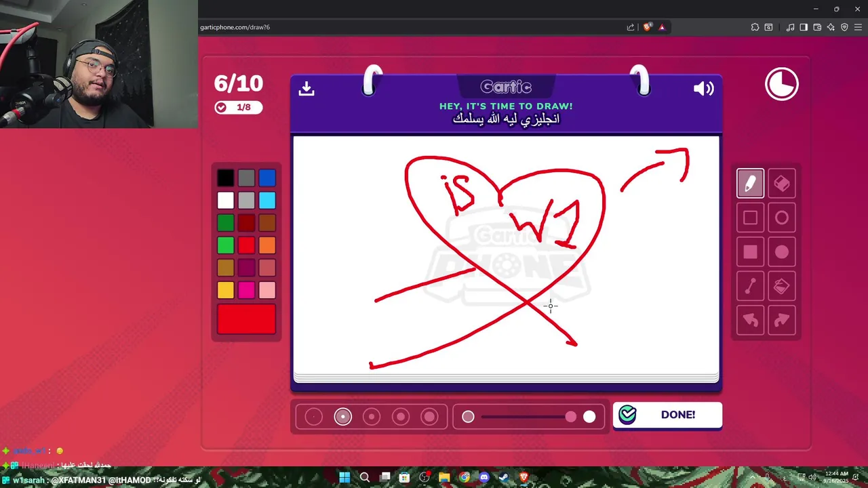Open the tab search icon in the toolbar
The width and height of the screenshot is (868, 488).
point(768,27)
